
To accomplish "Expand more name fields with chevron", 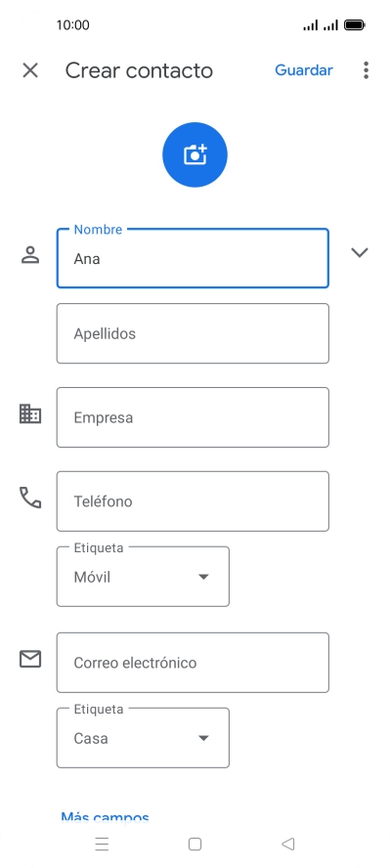I will tap(360, 252).
